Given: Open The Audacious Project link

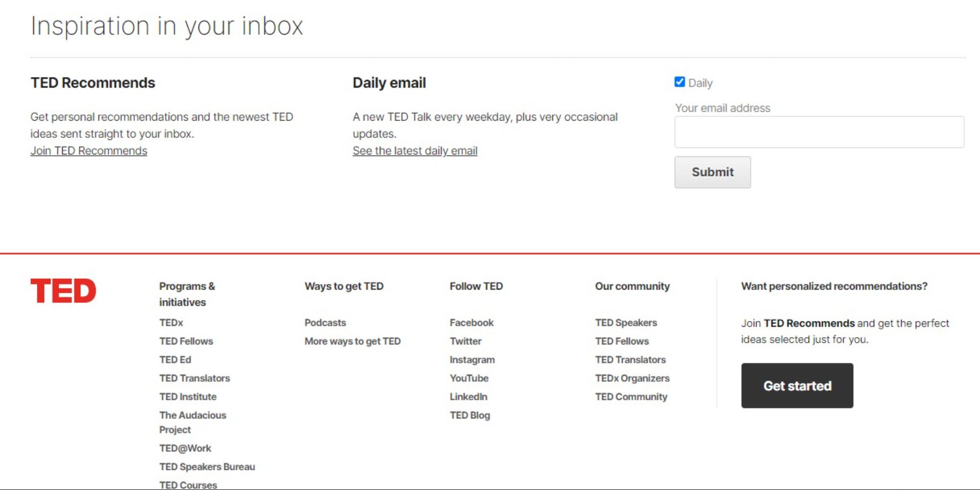Looking at the screenshot, I should (193, 422).
